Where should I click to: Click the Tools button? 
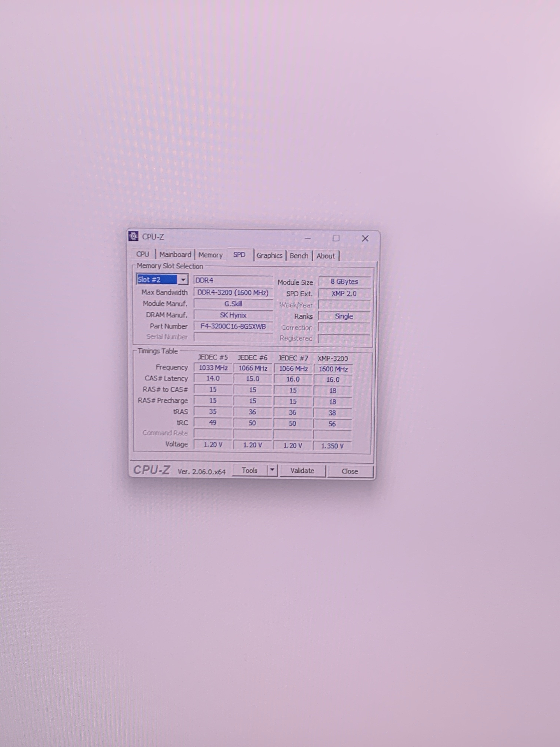250,470
